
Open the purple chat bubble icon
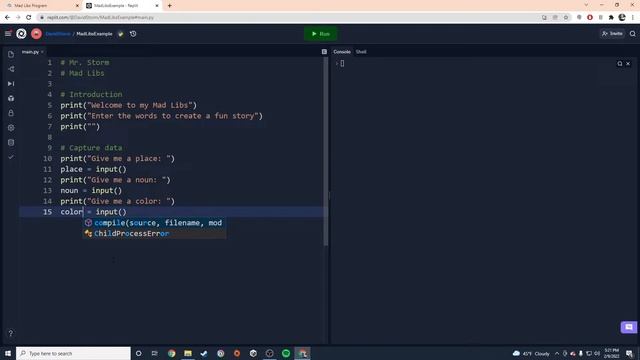629,327
